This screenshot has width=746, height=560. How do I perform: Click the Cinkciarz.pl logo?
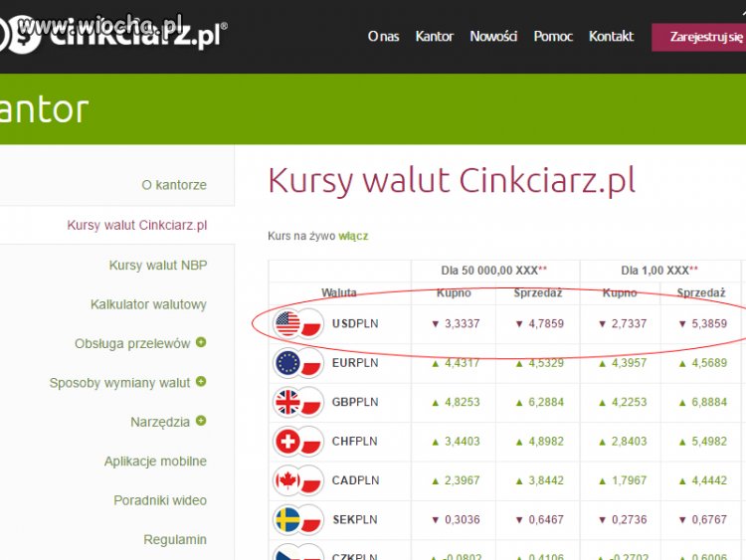coord(113,33)
